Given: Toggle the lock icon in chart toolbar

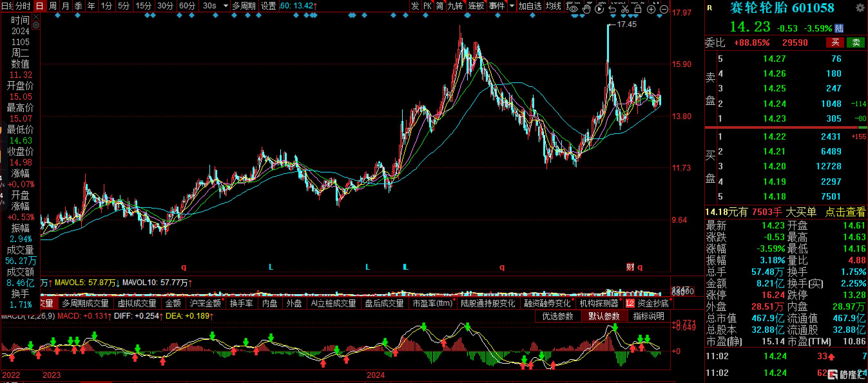Looking at the screenshot, I should pyautogui.click(x=638, y=9).
